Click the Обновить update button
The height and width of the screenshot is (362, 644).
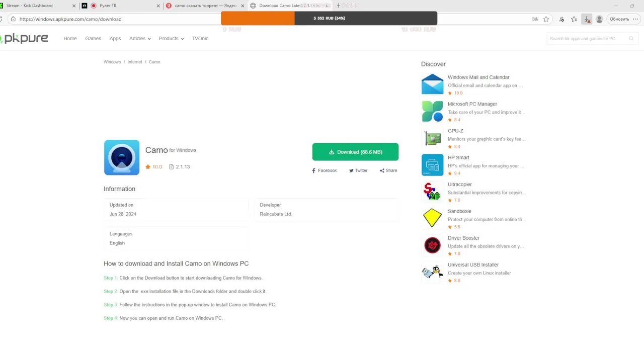click(619, 19)
